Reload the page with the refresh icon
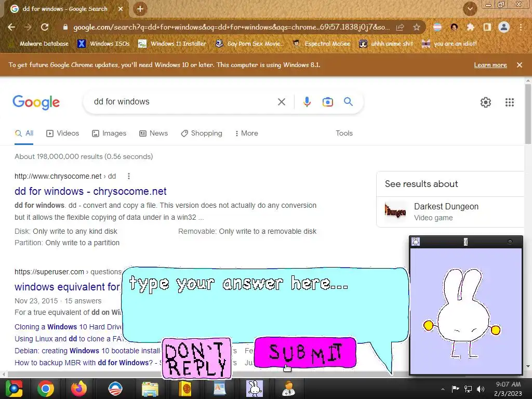532x399 pixels. pos(45,27)
